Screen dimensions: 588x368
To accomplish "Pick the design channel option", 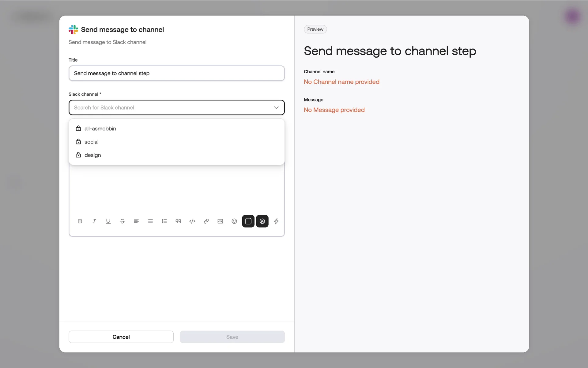I will pos(92,155).
